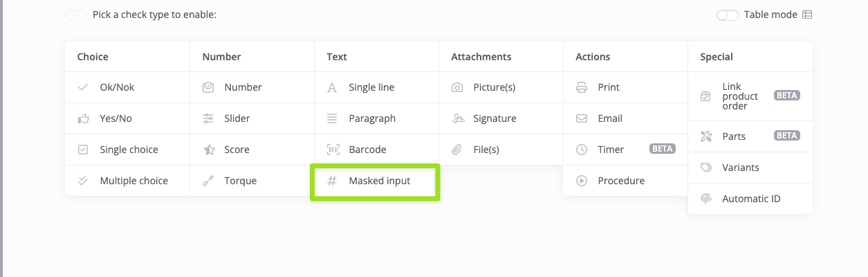Choose the Masked input check type
868x277 pixels.
(x=379, y=181)
